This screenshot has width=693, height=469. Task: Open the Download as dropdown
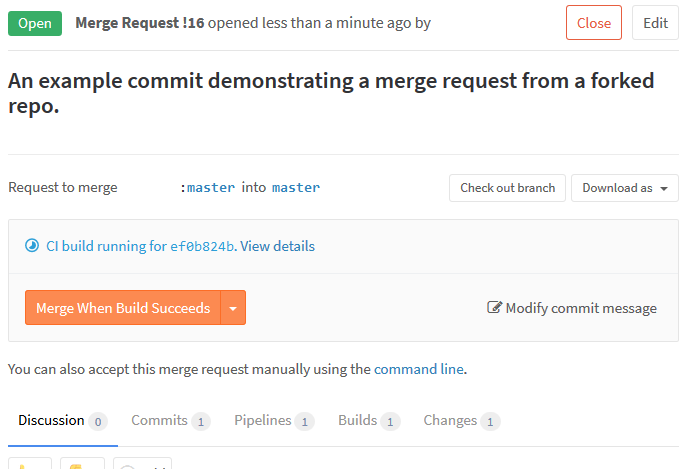[624, 188]
